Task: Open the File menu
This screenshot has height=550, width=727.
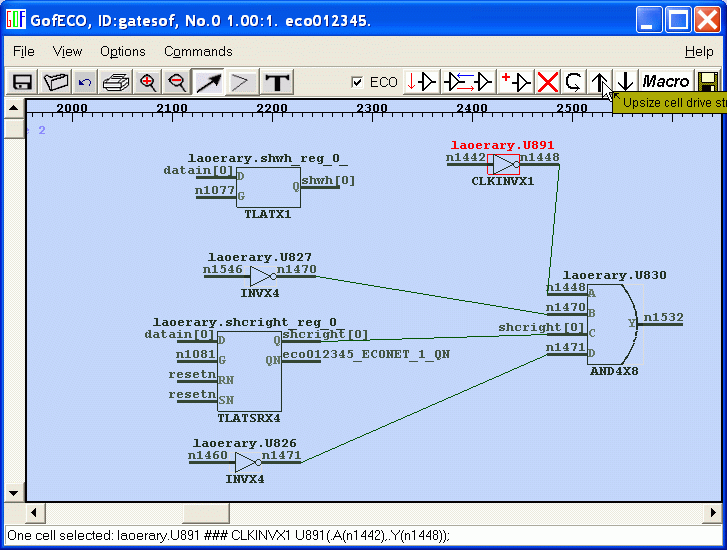Action: coord(24,51)
